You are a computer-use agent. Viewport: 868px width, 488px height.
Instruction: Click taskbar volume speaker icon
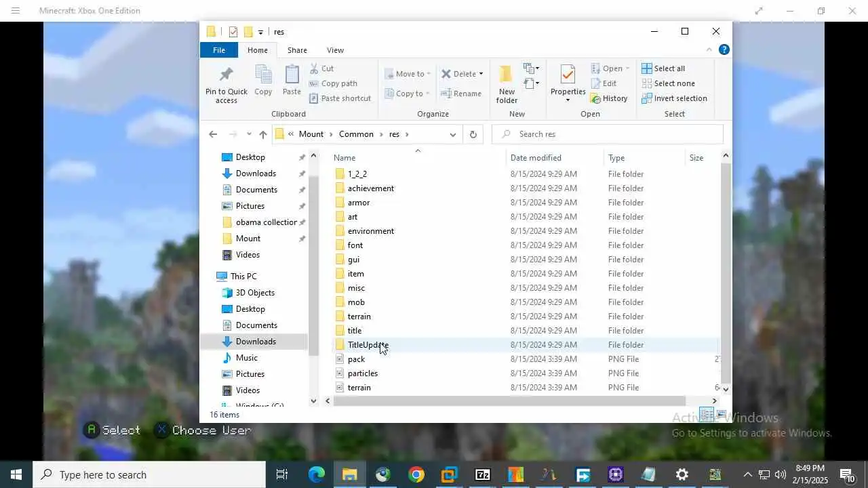point(780,475)
